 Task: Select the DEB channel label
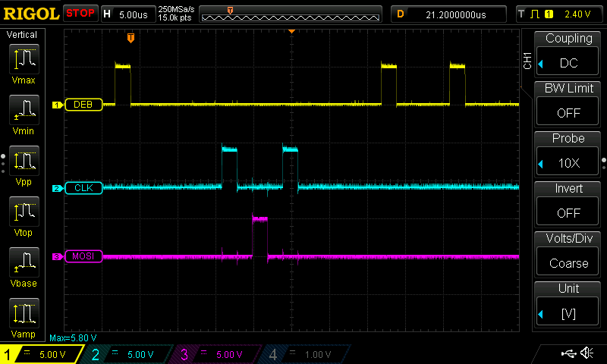point(83,105)
